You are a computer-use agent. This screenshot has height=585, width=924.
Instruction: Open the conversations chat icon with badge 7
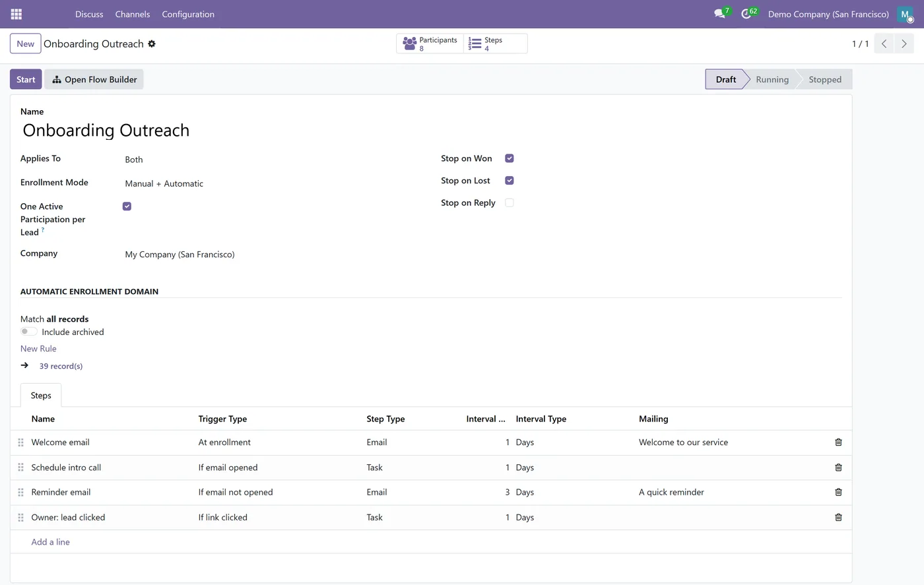[x=720, y=14]
